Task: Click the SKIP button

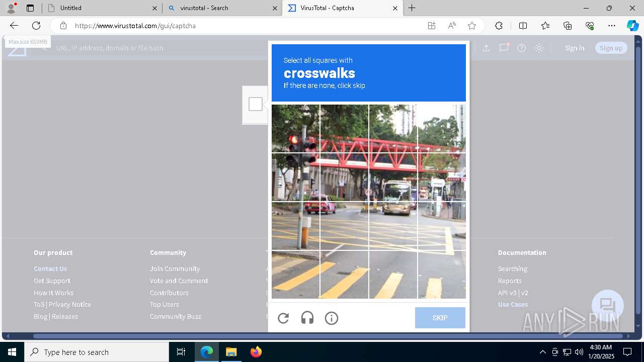Action: tap(440, 318)
